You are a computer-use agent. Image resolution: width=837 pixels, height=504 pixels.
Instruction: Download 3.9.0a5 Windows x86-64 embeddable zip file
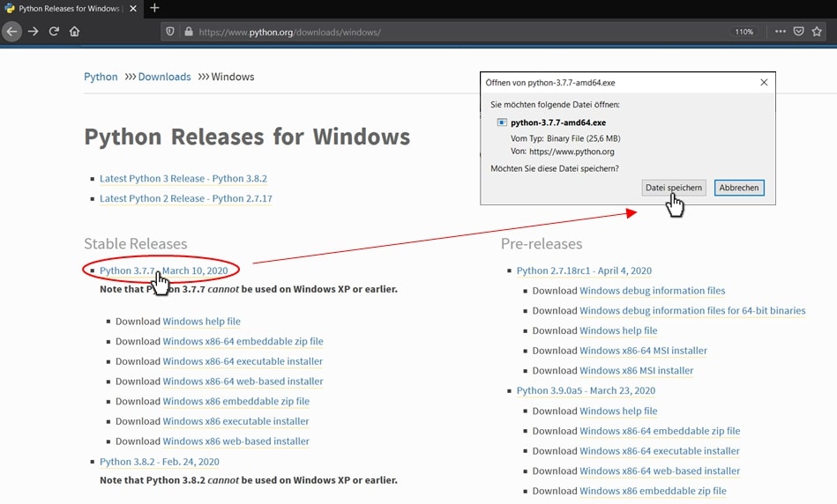pyautogui.click(x=660, y=431)
